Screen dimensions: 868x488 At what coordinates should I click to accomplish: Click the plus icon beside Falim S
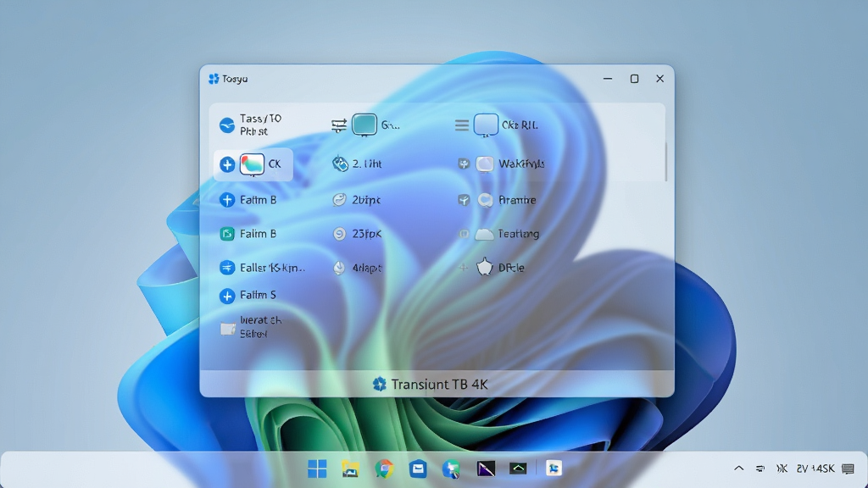coord(227,296)
